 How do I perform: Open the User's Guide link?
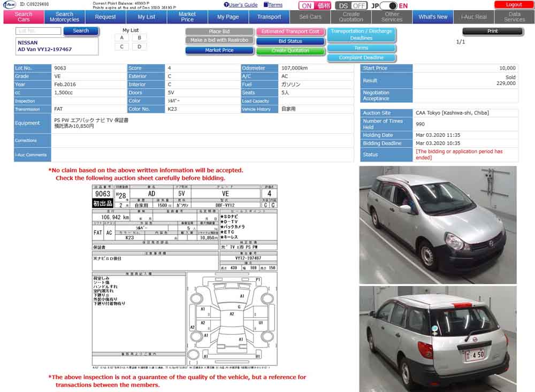pyautogui.click(x=241, y=5)
